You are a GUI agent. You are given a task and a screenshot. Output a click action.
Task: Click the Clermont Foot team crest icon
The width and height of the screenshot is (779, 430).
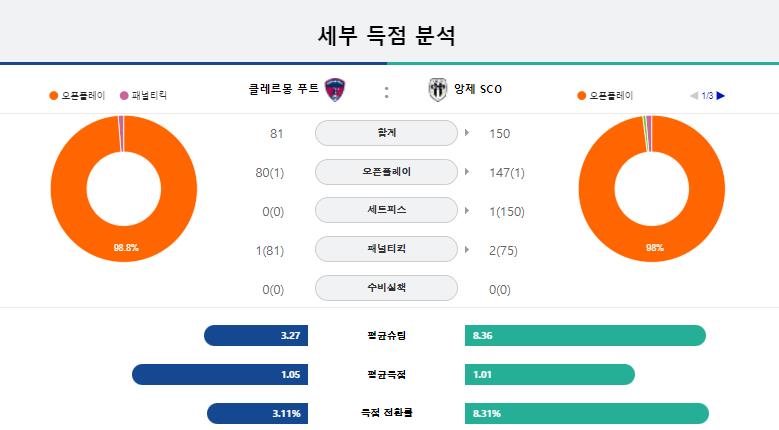tap(335, 89)
